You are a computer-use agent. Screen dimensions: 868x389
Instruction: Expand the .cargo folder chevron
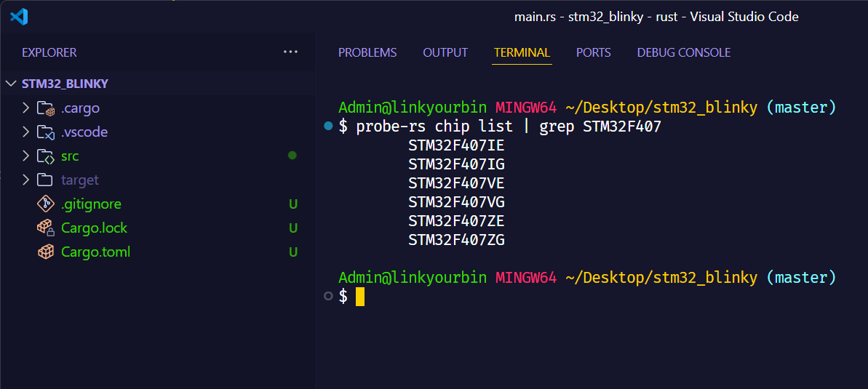point(26,108)
